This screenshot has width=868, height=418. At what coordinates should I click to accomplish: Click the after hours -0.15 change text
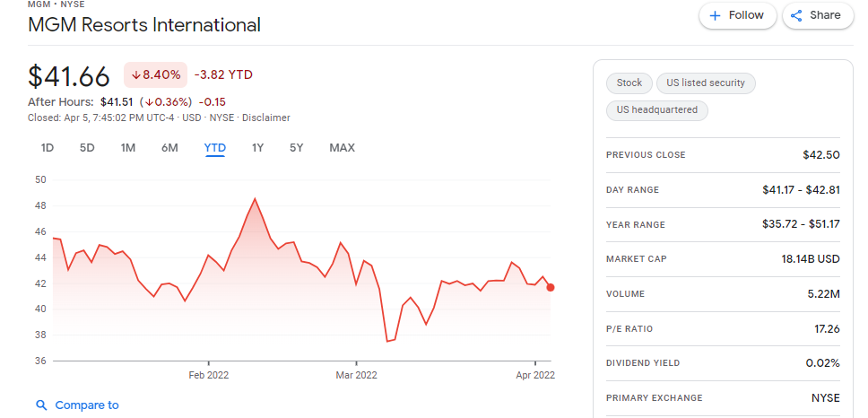213,102
